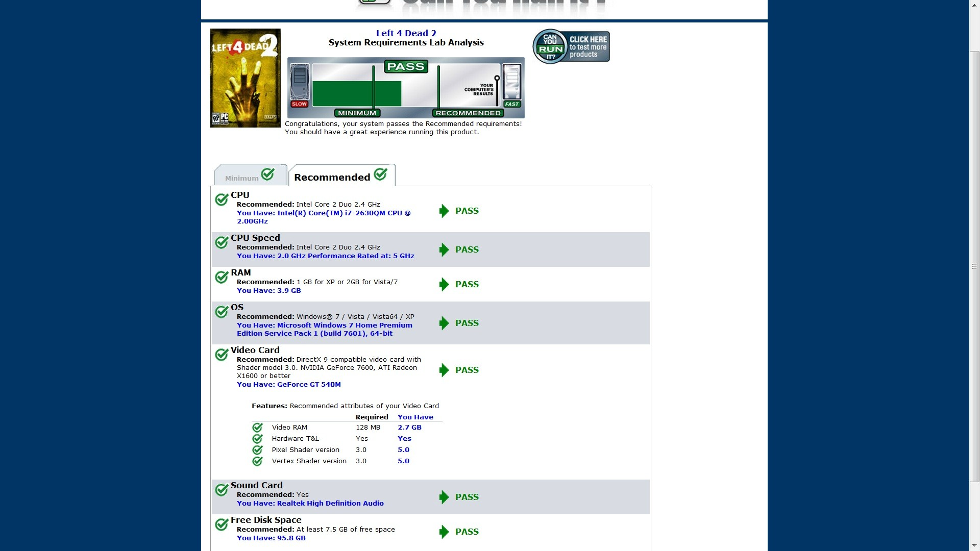Open the Left 4 Dead 2 title link
The image size is (980, 551).
[x=406, y=33]
